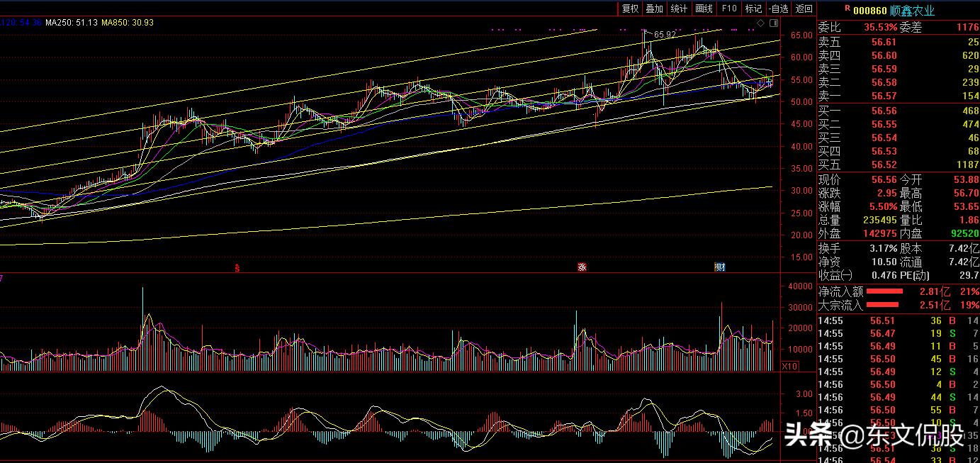
Task: Select the 画线 drawing tool
Action: point(704,9)
